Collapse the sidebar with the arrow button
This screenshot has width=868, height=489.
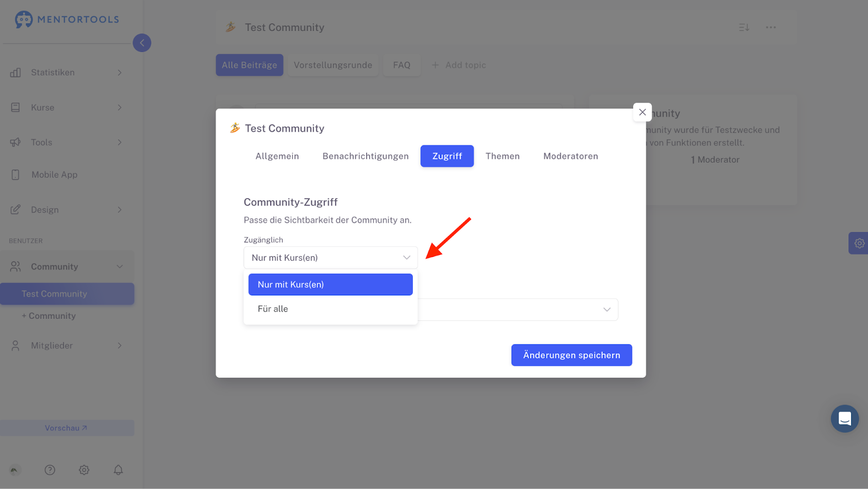point(142,43)
